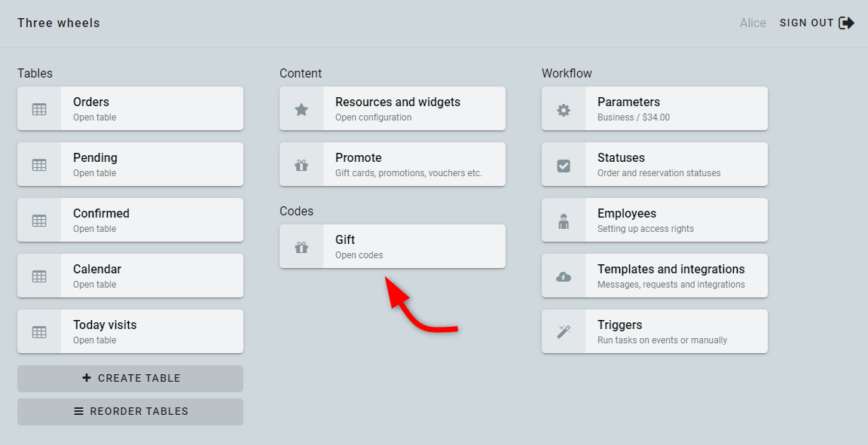Click the magic wand icon beside Triggers

(x=564, y=332)
